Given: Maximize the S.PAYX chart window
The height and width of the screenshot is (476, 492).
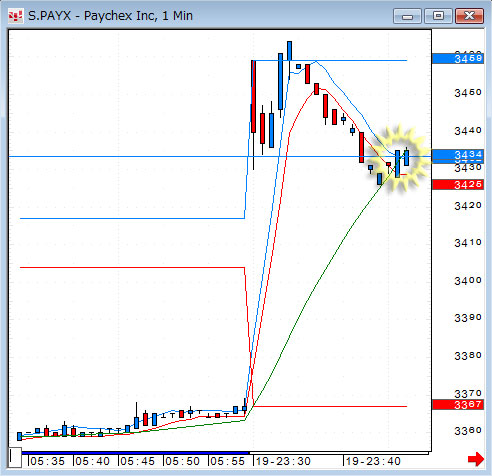Looking at the screenshot, I should pyautogui.click(x=438, y=16).
